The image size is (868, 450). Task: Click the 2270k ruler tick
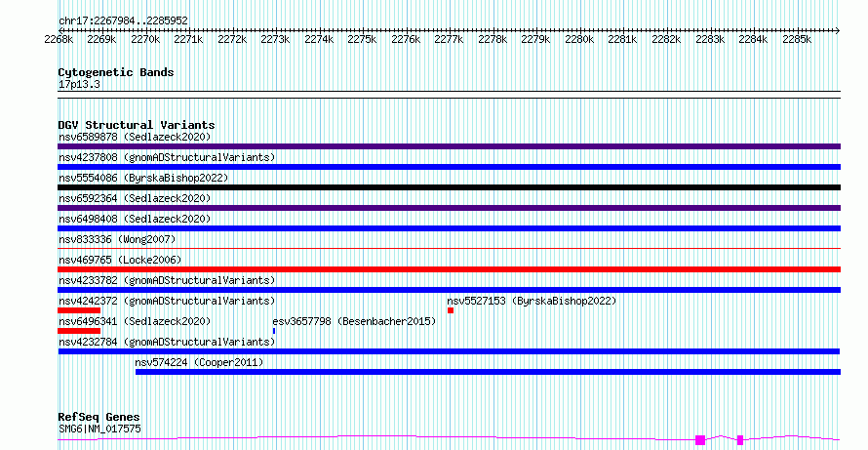[x=145, y=40]
